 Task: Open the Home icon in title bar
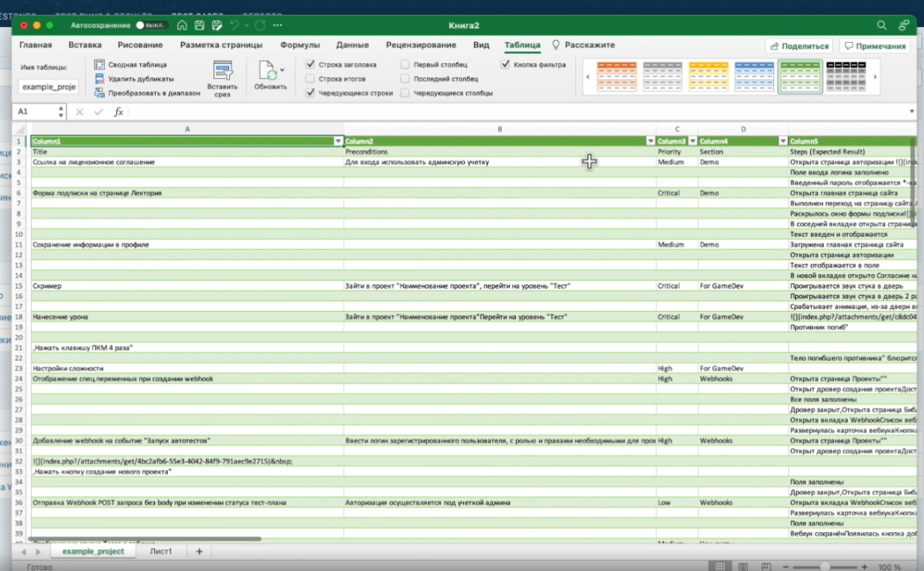[x=182, y=25]
